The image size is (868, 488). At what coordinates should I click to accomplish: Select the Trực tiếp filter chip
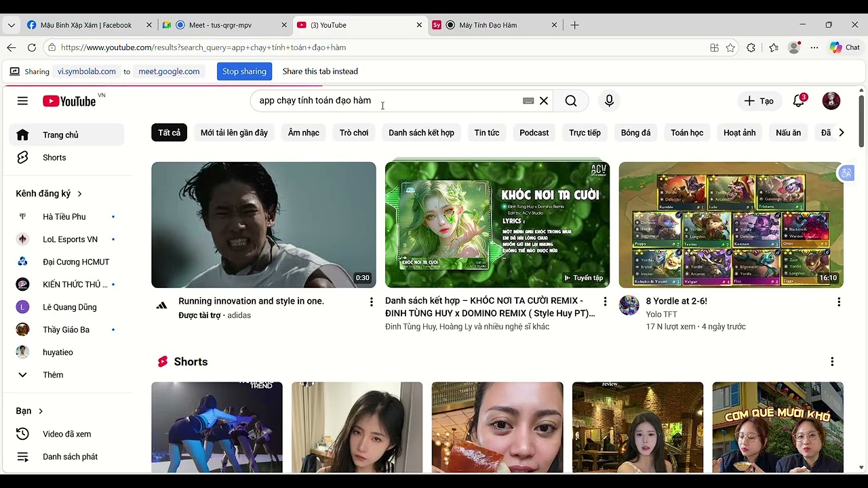click(x=585, y=133)
